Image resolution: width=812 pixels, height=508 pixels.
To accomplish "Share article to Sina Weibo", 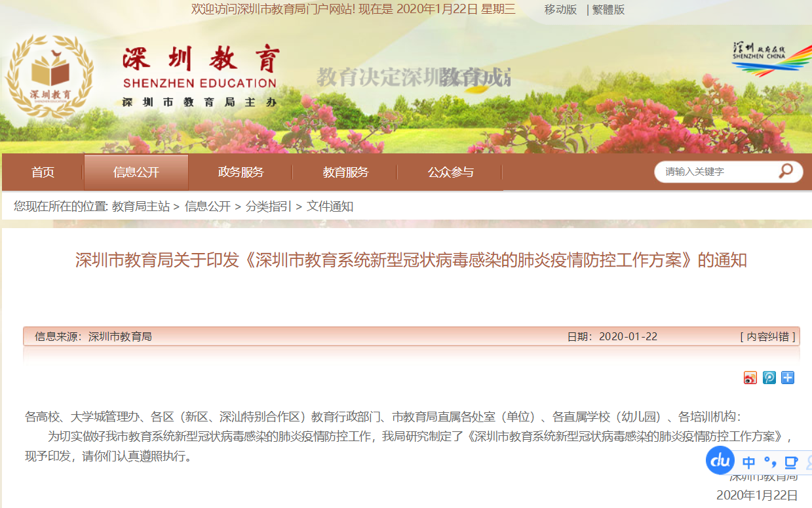I will pos(750,378).
